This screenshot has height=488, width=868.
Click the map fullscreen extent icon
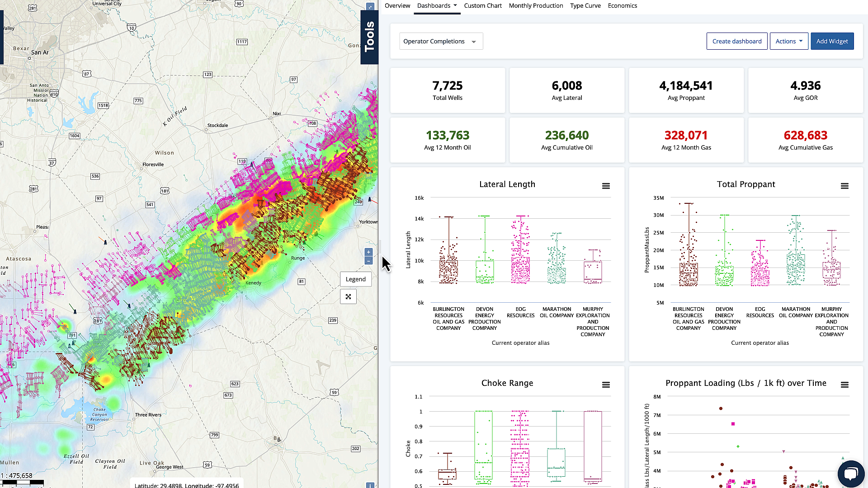pos(348,297)
